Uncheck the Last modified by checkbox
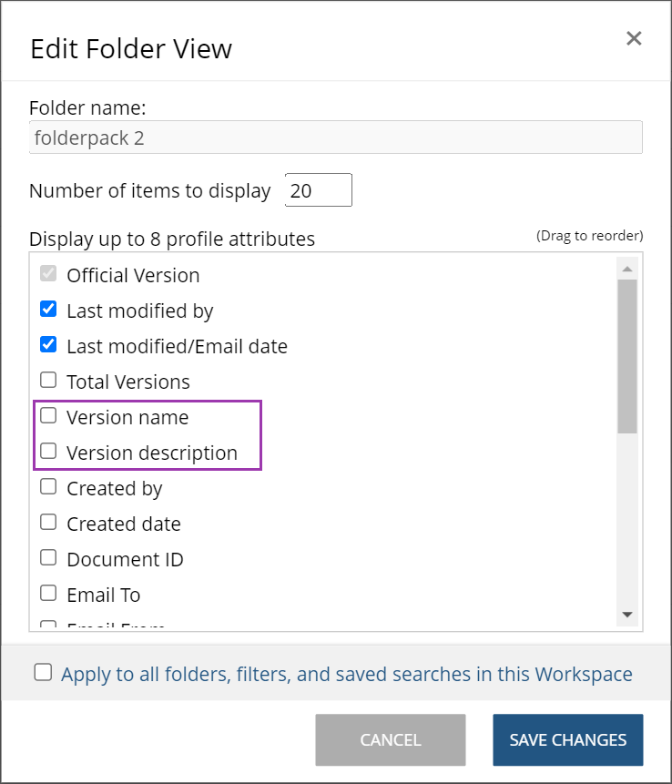This screenshot has width=672, height=784. pos(49,310)
